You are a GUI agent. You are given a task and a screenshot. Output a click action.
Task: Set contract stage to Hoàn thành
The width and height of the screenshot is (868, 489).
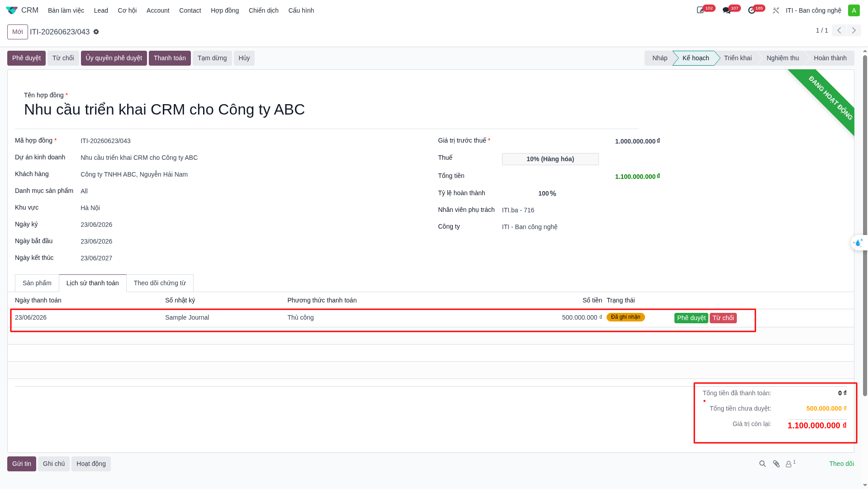tap(830, 58)
